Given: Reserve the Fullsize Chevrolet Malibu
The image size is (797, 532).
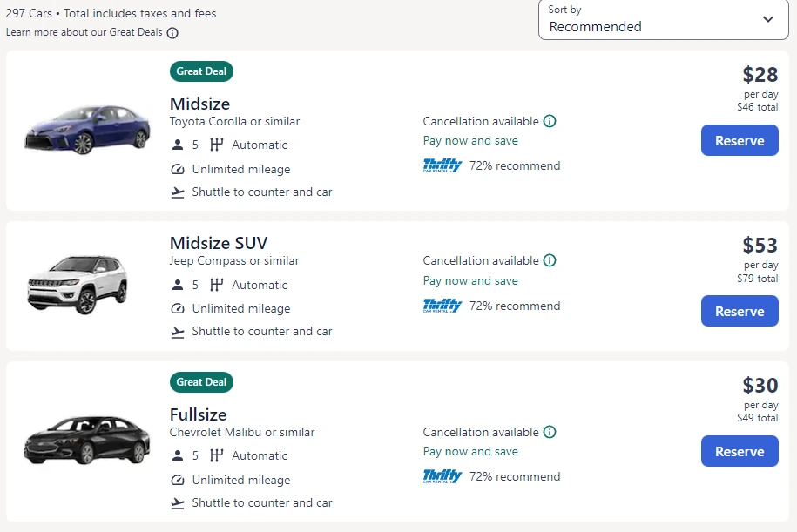Looking at the screenshot, I should [740, 451].
